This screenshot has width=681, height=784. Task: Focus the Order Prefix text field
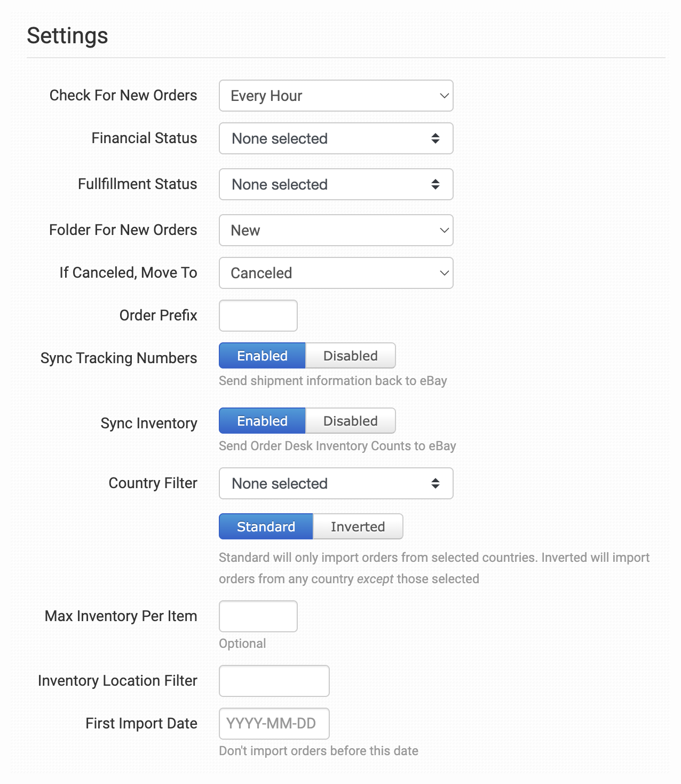pos(258,316)
